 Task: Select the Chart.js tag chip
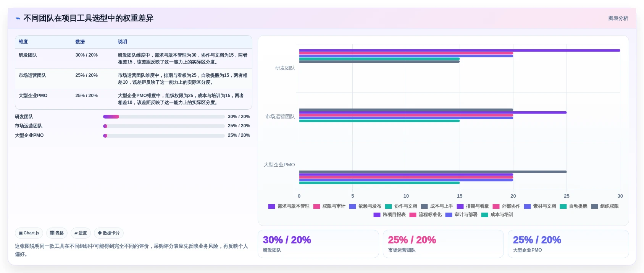pos(29,233)
